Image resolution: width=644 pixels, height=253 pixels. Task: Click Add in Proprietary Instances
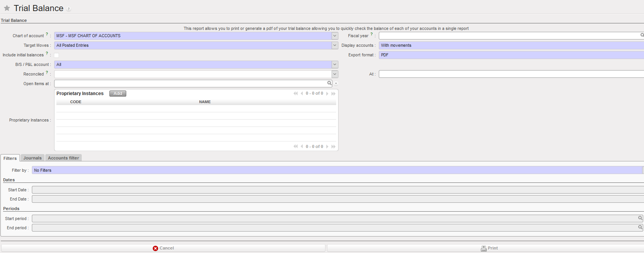coord(117,94)
